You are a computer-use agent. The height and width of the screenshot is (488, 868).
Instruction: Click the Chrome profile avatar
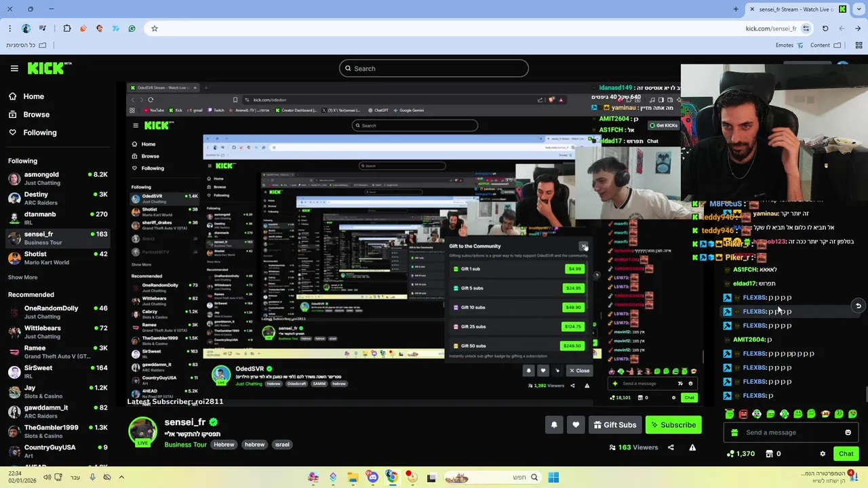coord(26,28)
